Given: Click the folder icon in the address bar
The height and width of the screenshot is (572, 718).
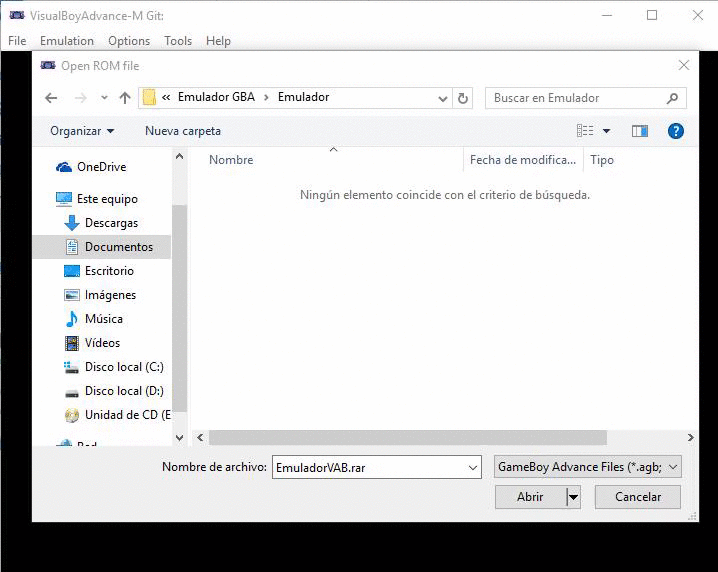Looking at the screenshot, I should [x=149, y=98].
